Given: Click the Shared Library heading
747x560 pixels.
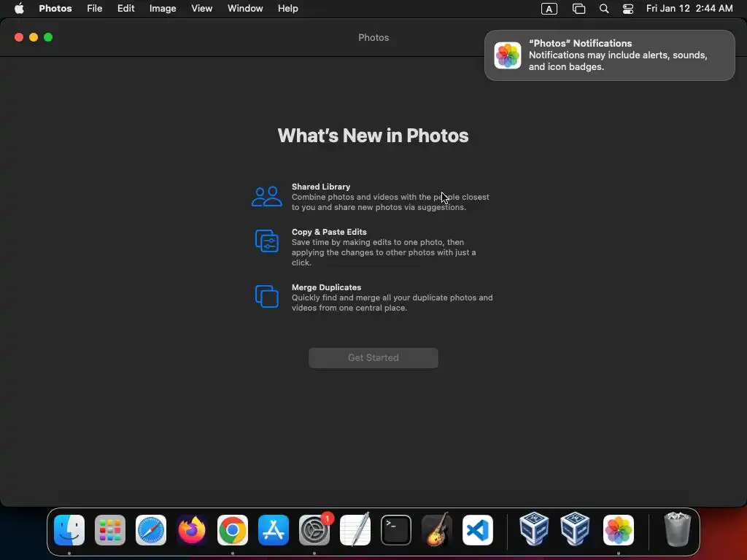Looking at the screenshot, I should coord(321,187).
